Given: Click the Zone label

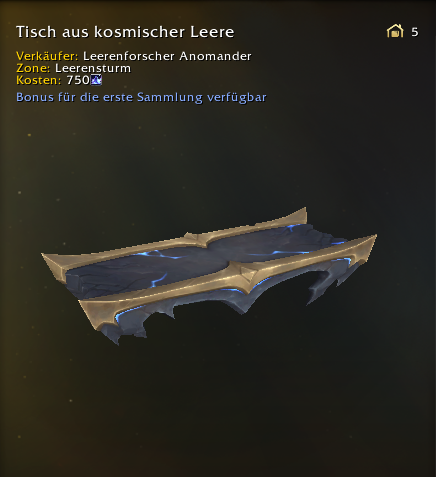Looking at the screenshot, I should click(33, 68).
